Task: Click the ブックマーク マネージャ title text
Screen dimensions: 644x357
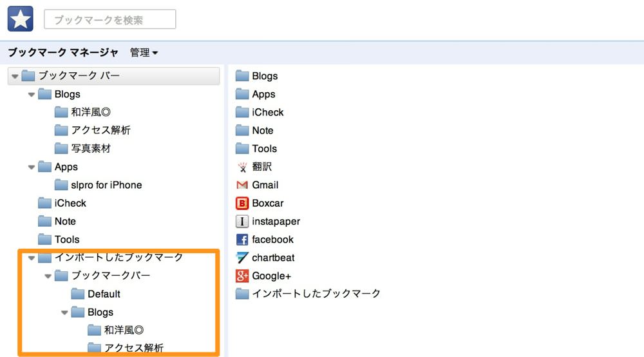Action: (63, 53)
